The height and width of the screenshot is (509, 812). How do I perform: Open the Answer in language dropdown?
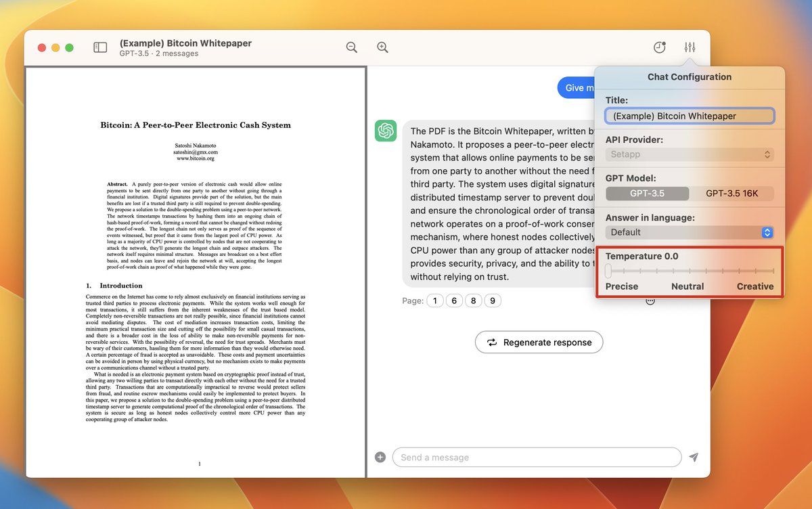pos(690,232)
